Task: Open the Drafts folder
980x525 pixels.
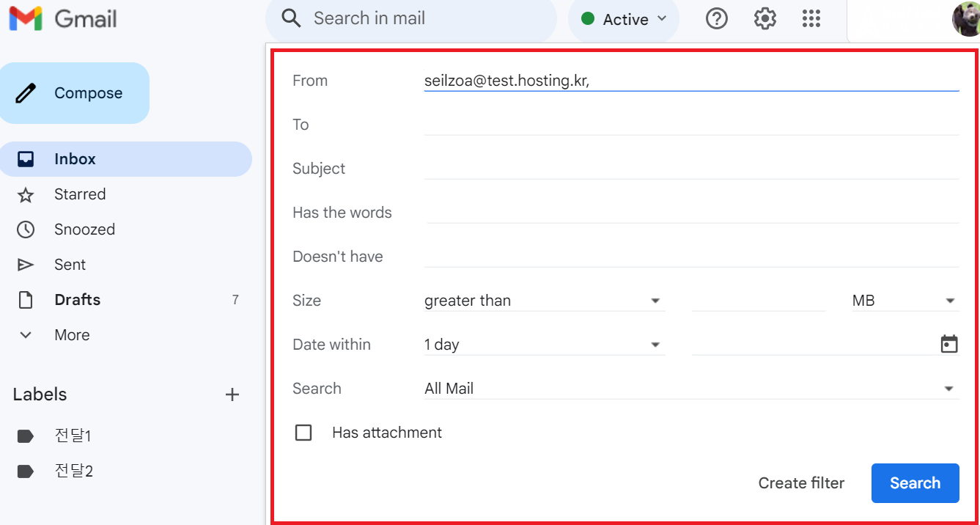Action: pyautogui.click(x=77, y=300)
